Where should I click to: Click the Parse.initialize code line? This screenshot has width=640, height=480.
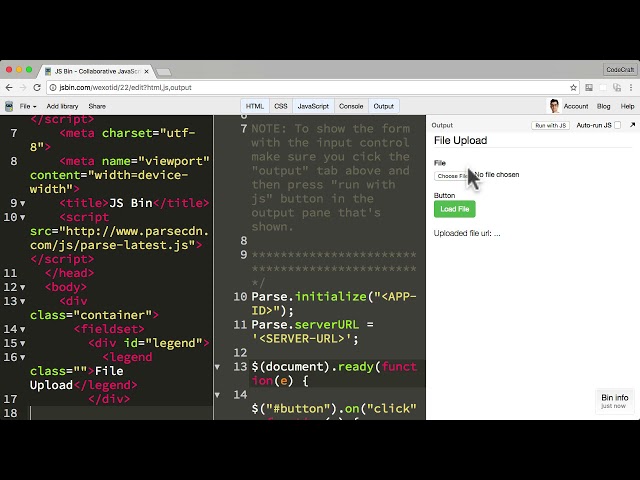pyautogui.click(x=334, y=304)
